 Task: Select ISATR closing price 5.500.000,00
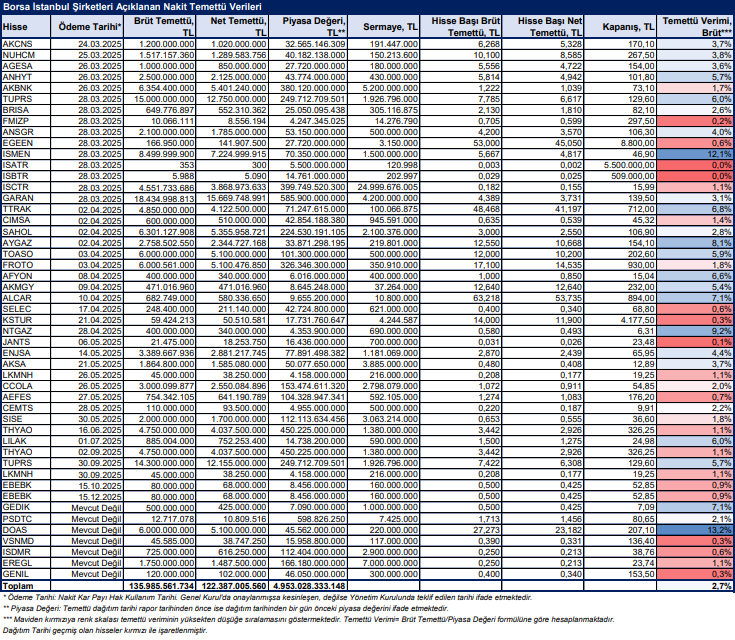(x=620, y=165)
